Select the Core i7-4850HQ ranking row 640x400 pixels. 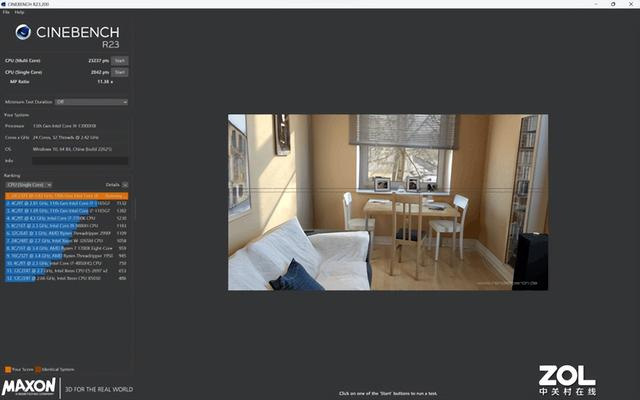tap(67, 263)
